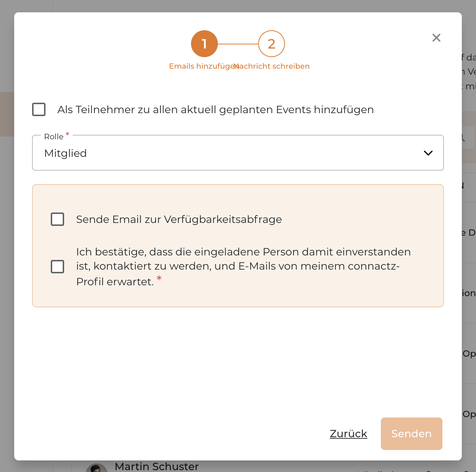
Task: Click the 'Sende Email zur Verfügbarkeitsabfrage' label text
Action: point(179,219)
